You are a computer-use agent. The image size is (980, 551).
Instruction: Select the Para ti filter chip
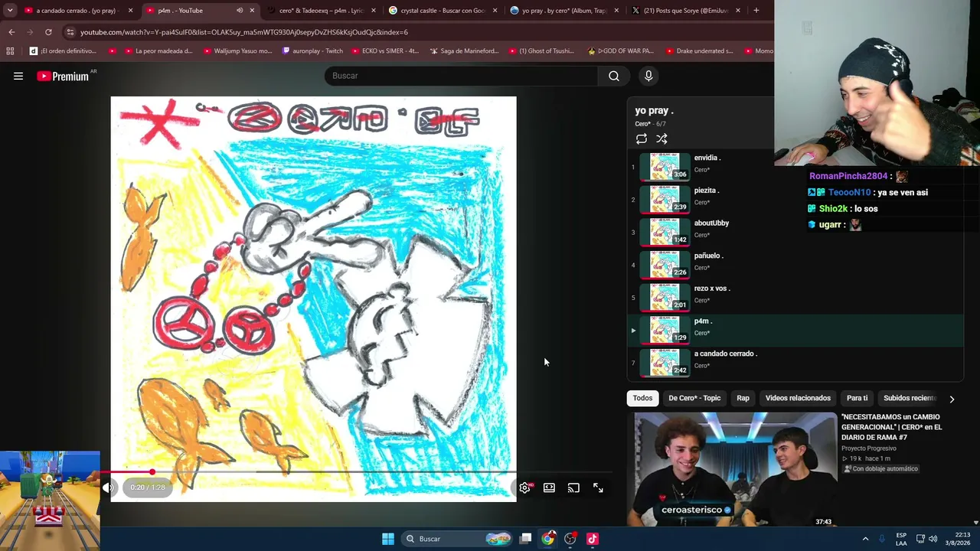click(x=857, y=398)
